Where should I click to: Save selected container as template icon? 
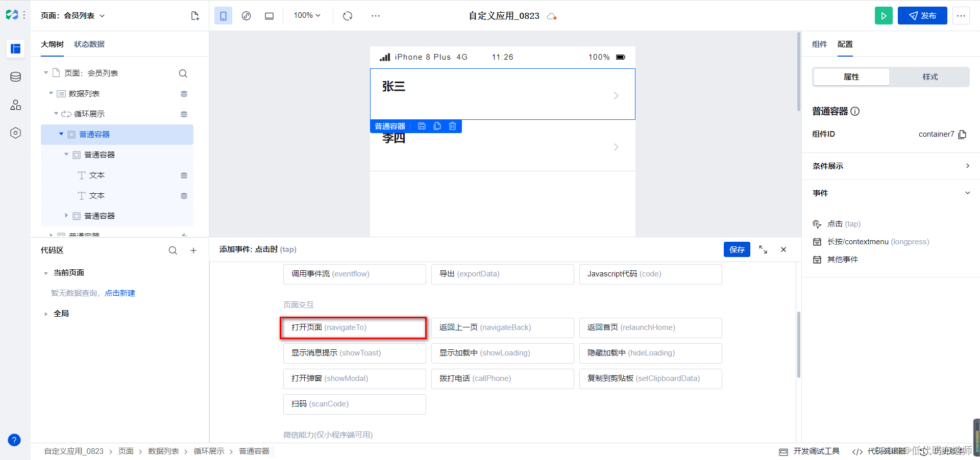tap(422, 126)
